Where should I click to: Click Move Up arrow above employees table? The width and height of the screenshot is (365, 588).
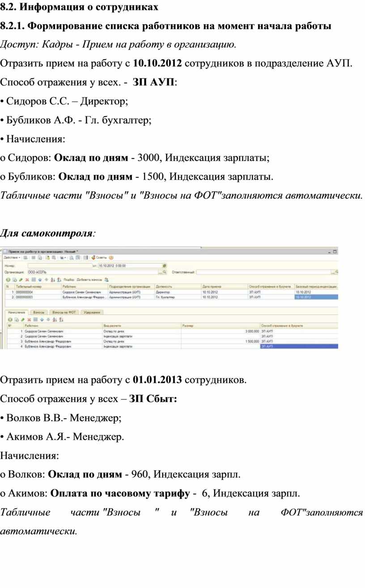pyautogui.click(x=40, y=279)
